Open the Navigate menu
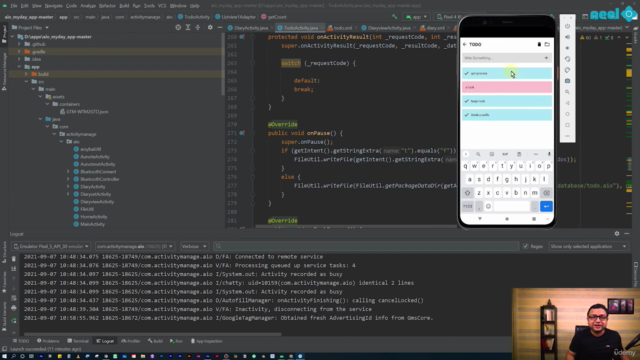640x360 pixels. (53, 6)
